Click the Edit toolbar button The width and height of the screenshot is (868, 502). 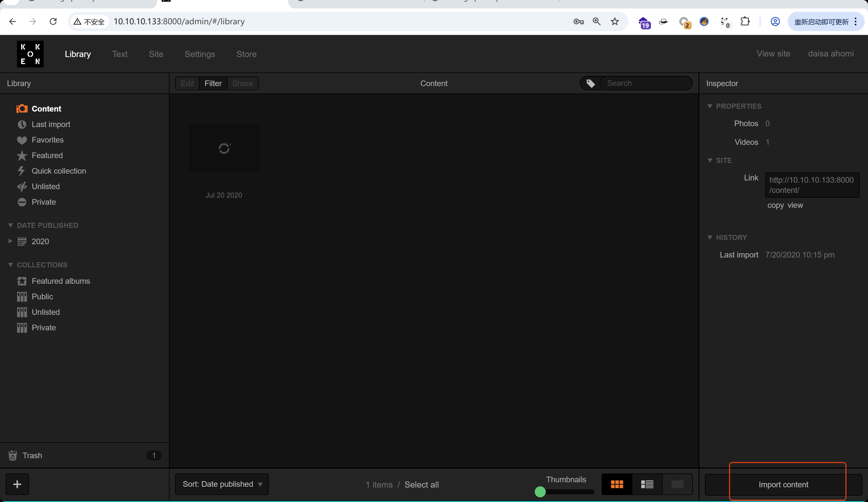tap(187, 84)
